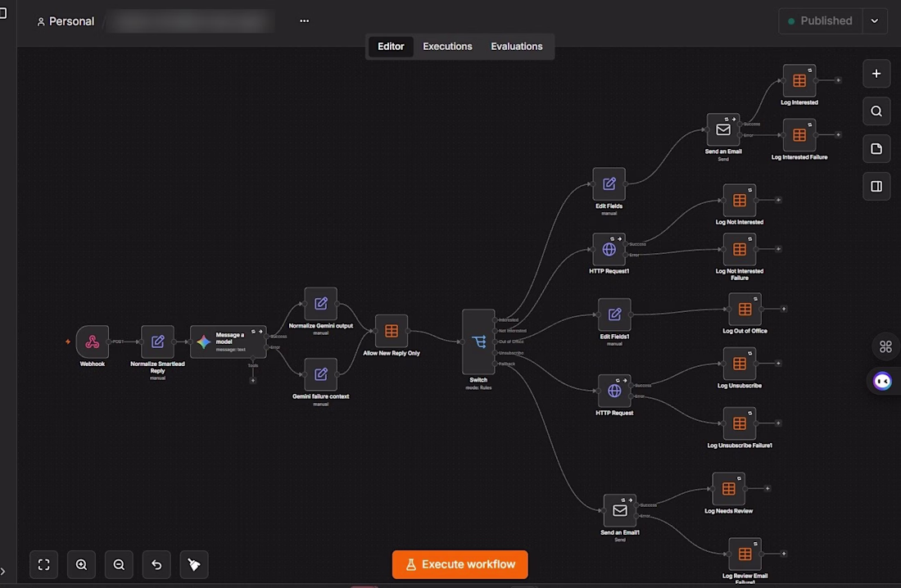
Task: Open the Log Interested sheet node
Action: point(799,80)
